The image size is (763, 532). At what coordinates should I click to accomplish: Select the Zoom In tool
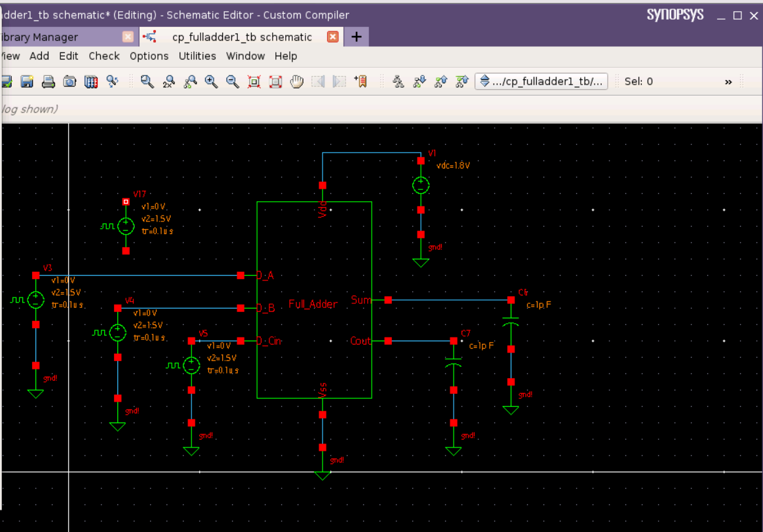pyautogui.click(x=211, y=81)
